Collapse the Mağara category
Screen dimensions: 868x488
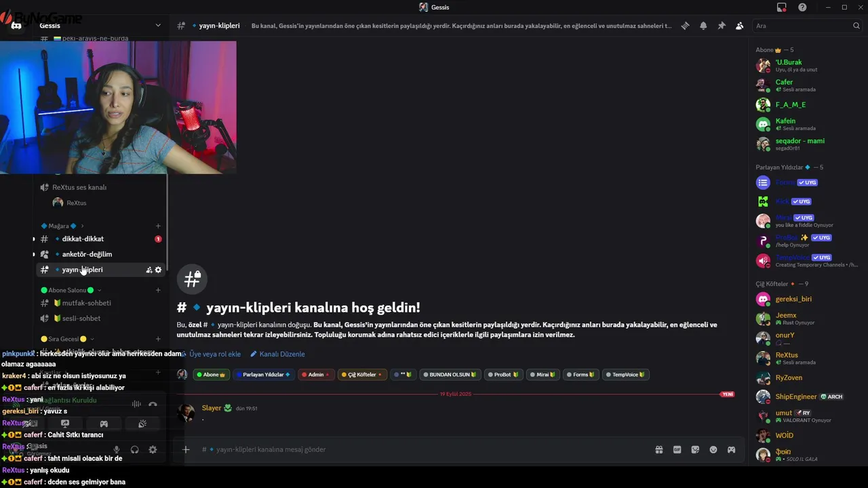[62, 226]
